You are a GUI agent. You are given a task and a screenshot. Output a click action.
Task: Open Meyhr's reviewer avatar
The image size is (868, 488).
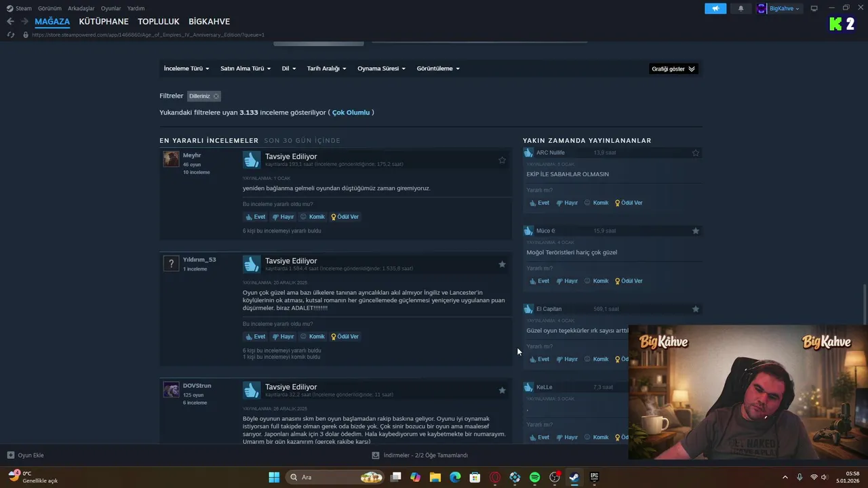[171, 159]
